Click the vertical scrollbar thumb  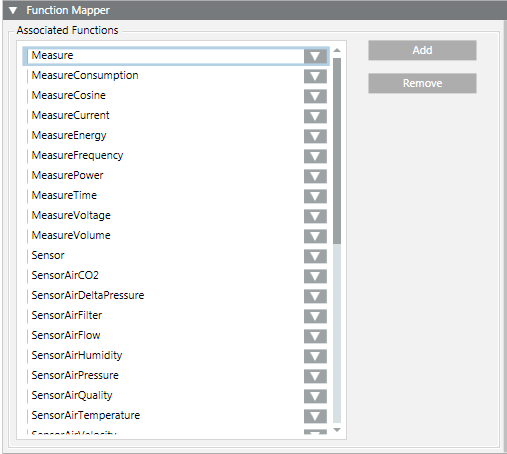(337, 151)
